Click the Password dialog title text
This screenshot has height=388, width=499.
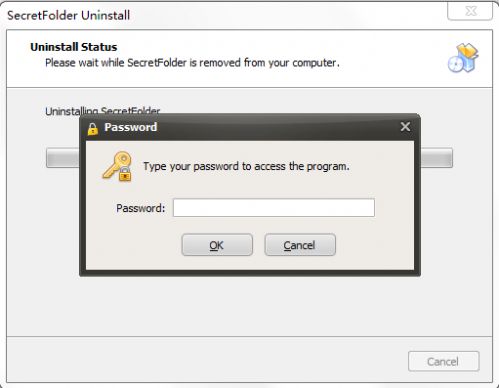point(131,127)
